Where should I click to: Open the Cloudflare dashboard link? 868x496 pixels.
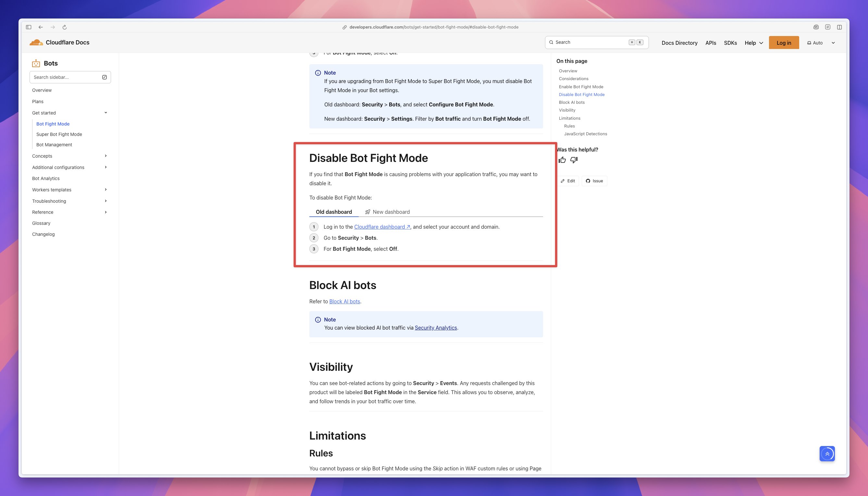pos(382,227)
